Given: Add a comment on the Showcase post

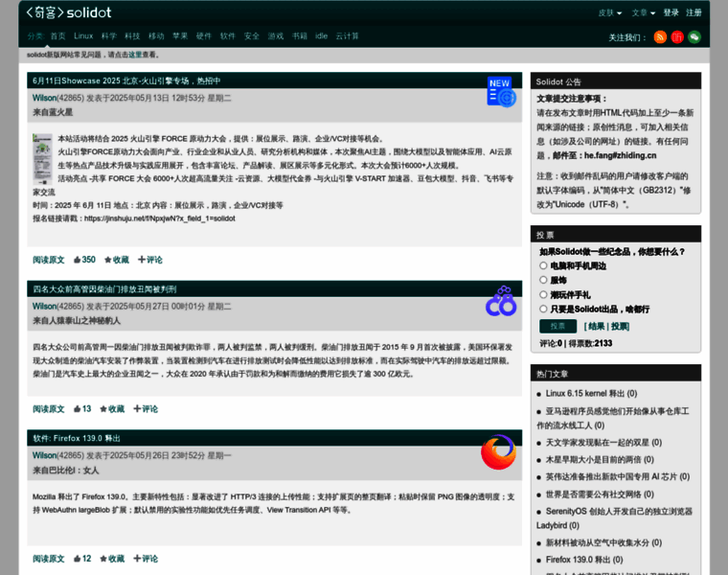Looking at the screenshot, I should tap(150, 260).
